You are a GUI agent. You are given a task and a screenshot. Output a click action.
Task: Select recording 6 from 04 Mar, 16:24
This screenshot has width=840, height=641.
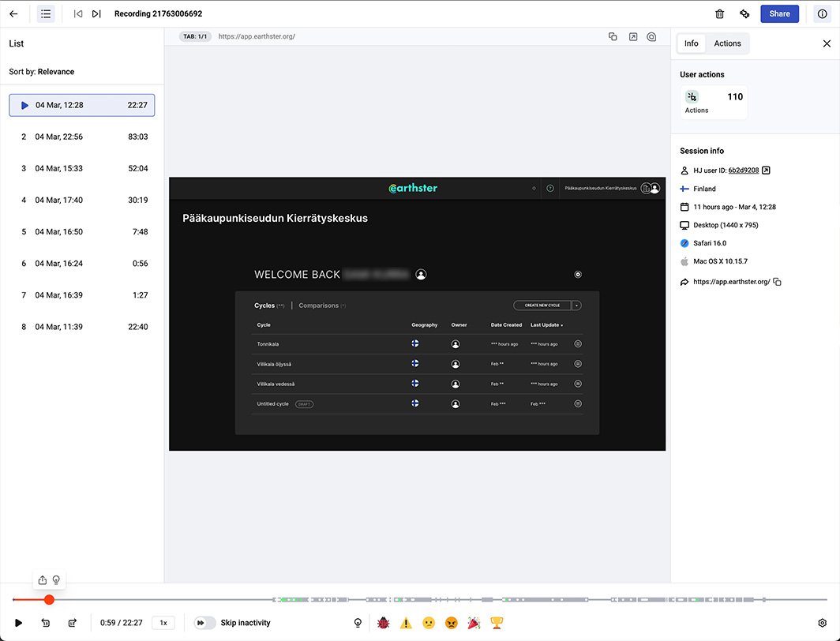coord(82,263)
